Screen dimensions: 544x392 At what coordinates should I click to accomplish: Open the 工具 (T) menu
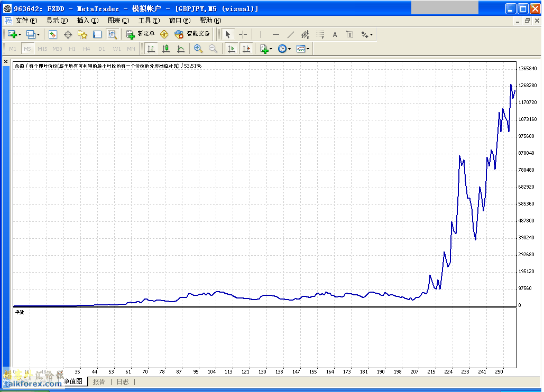point(149,21)
